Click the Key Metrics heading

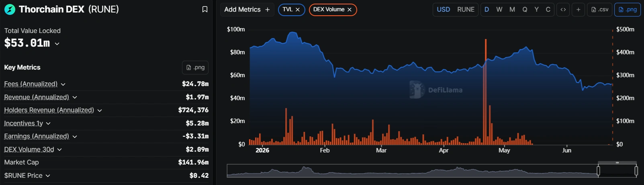pos(22,68)
